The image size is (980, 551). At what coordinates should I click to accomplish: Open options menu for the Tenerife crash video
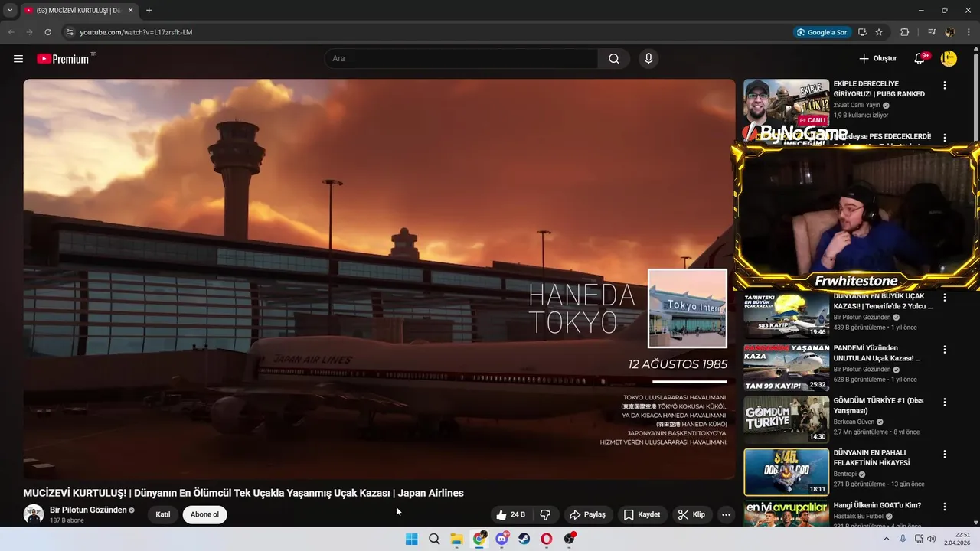(945, 297)
